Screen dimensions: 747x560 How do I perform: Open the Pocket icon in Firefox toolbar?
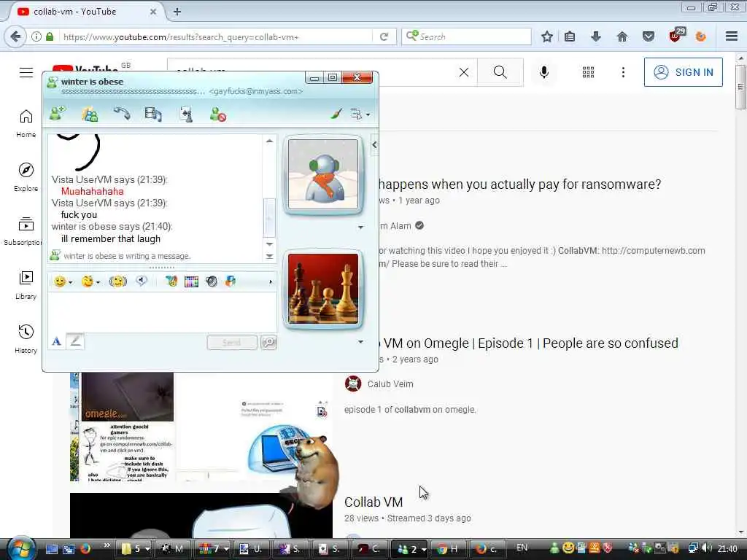(648, 36)
